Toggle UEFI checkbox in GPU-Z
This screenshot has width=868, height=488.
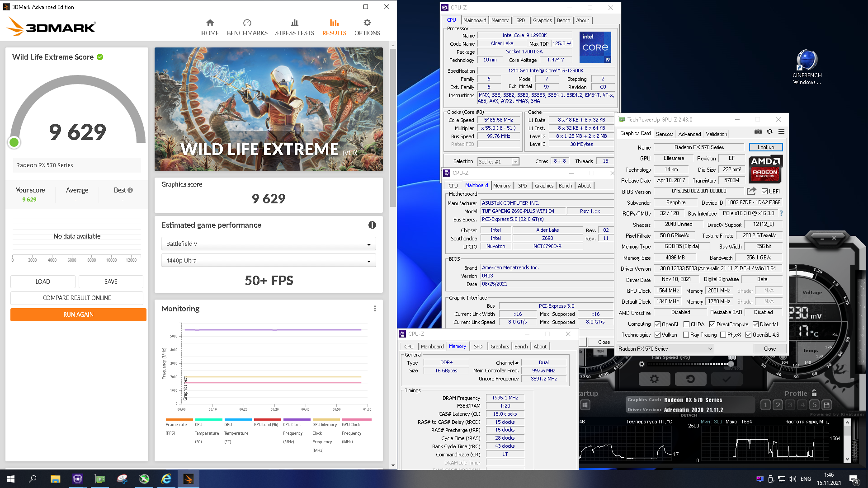point(765,192)
